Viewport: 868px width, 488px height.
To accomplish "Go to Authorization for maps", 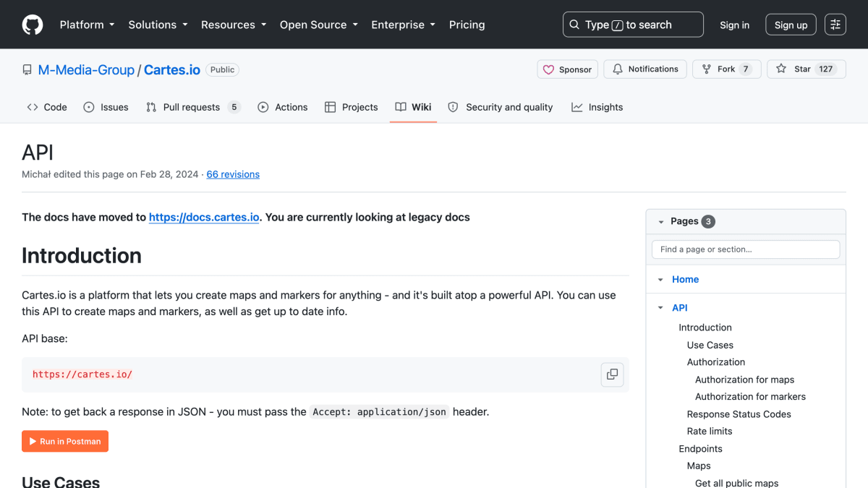I will (745, 380).
